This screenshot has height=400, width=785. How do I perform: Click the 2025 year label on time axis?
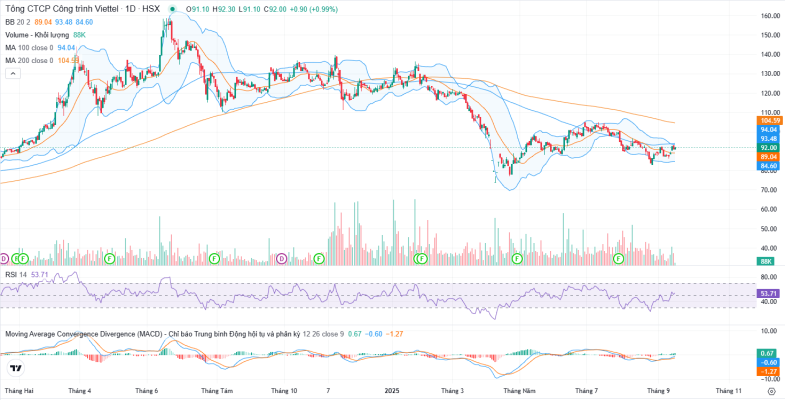(x=392, y=390)
